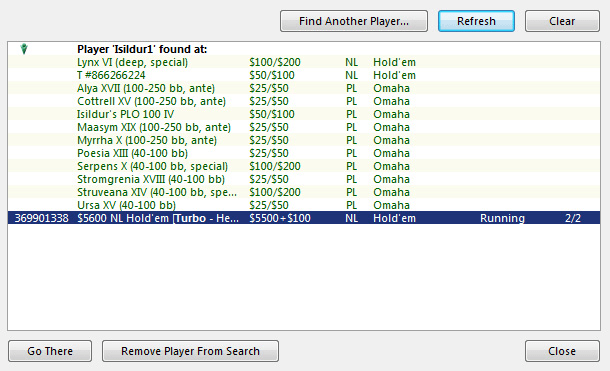Select Myrrha X (100-250 bb, ante) row
Image resolution: width=610 pixels, height=371 pixels.
tap(304, 140)
